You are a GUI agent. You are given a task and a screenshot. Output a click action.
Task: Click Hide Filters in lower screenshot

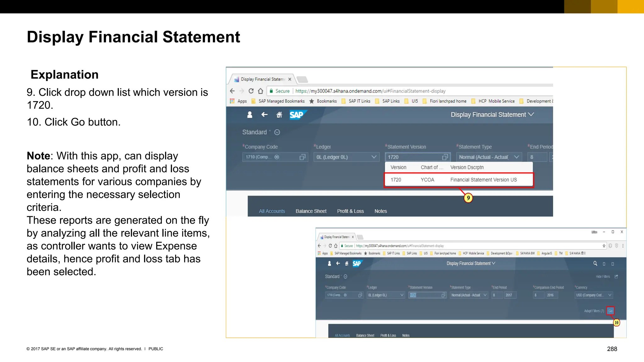point(602,277)
